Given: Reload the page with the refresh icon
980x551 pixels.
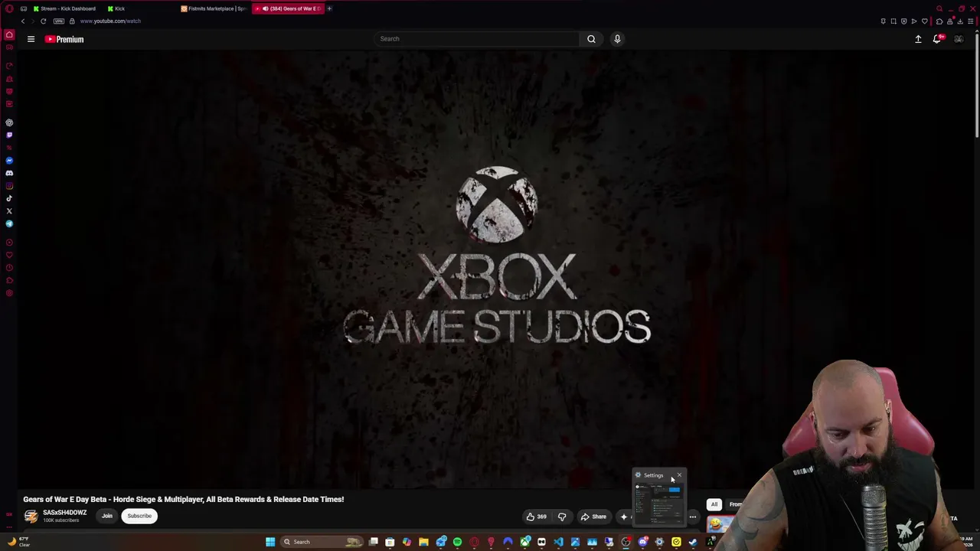Looking at the screenshot, I should pos(43,21).
